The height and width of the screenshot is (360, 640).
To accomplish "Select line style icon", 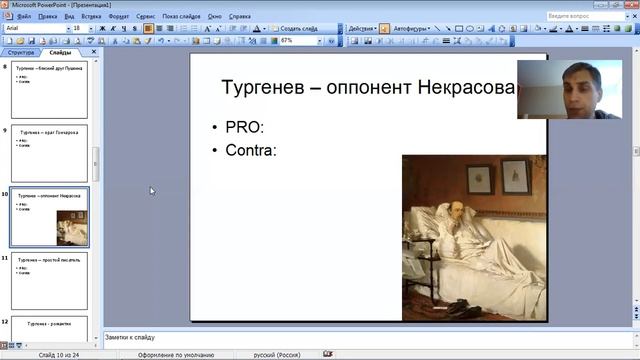I will 585,29.
